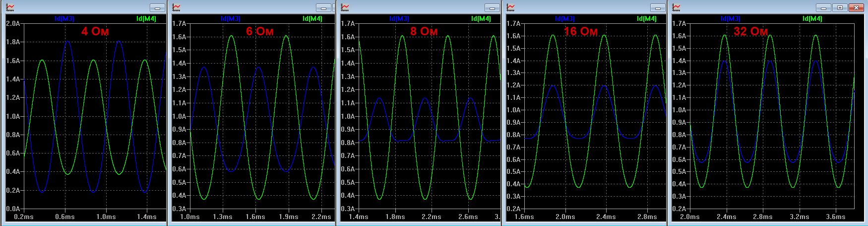
Task: Select the Id(M4) trace label in the 6 Ом plot
Action: point(312,18)
